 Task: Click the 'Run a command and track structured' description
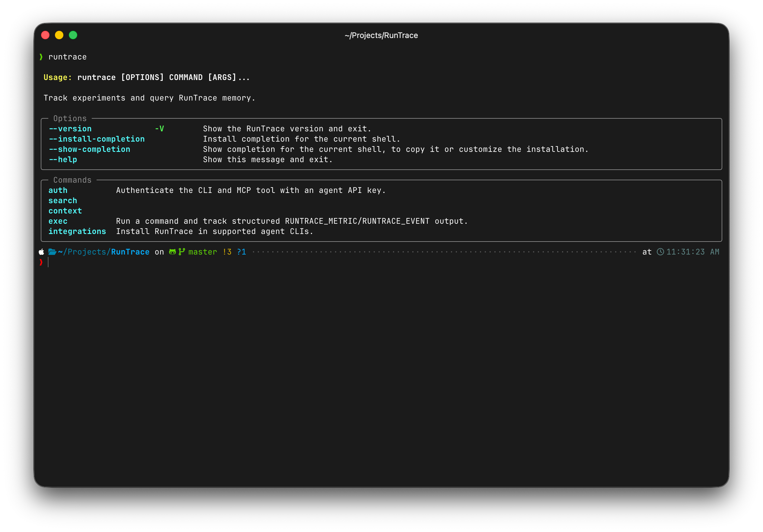tap(292, 221)
